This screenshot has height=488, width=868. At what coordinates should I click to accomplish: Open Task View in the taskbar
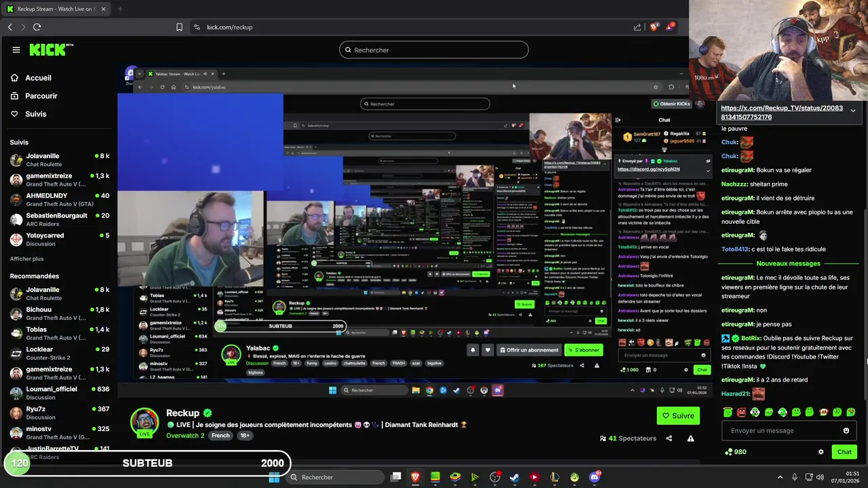pyautogui.click(x=396, y=477)
